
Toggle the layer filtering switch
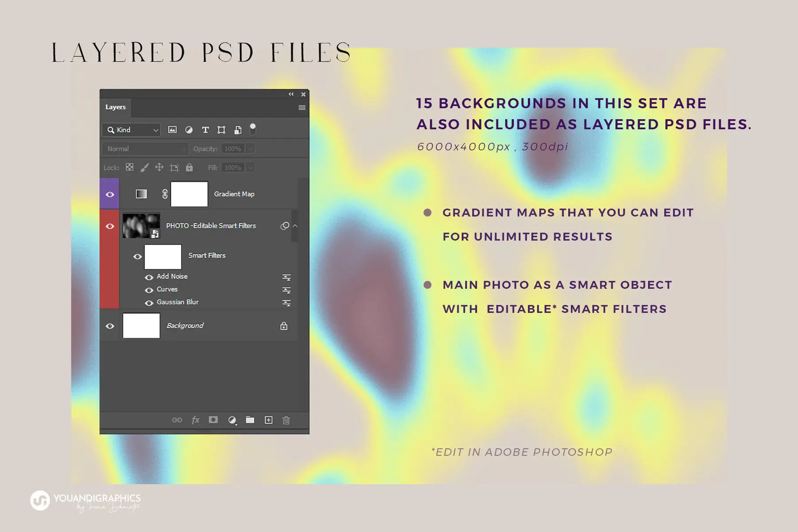(x=253, y=129)
